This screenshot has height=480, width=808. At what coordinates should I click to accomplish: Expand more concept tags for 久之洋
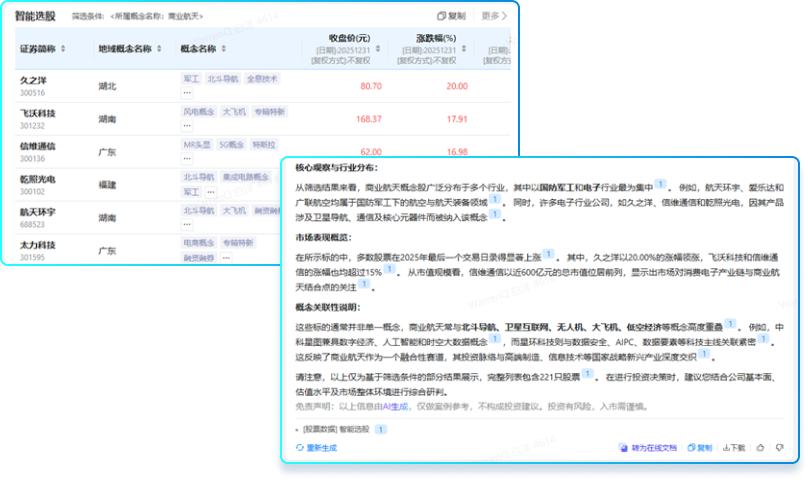(187, 93)
